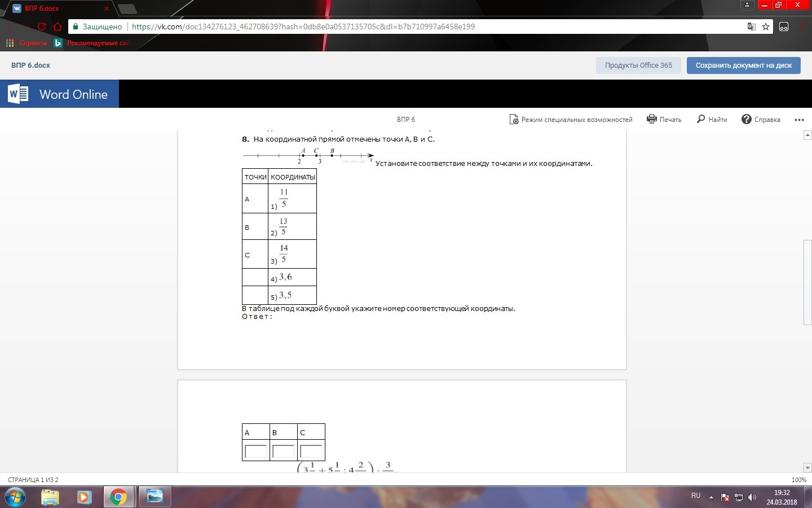
Task: Click the answer box under A
Action: pyautogui.click(x=255, y=451)
